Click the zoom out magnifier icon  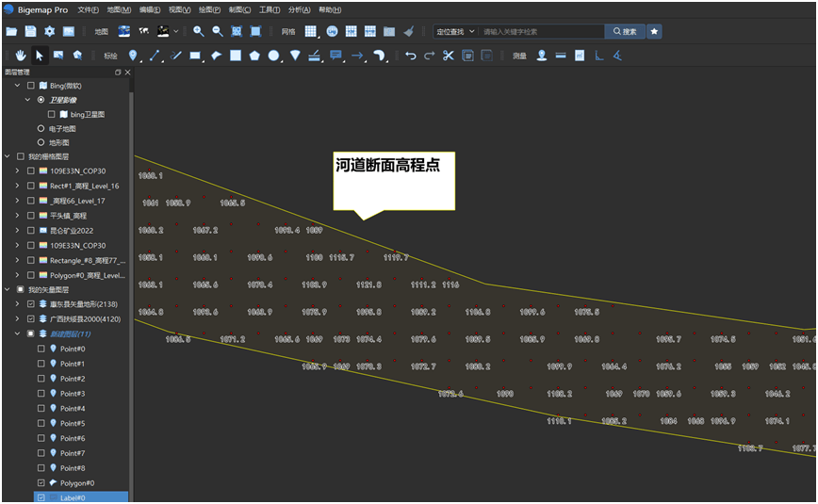[218, 31]
